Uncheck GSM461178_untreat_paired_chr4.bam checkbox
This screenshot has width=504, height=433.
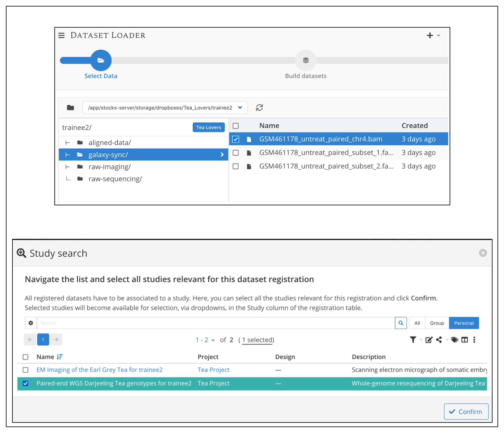point(236,139)
